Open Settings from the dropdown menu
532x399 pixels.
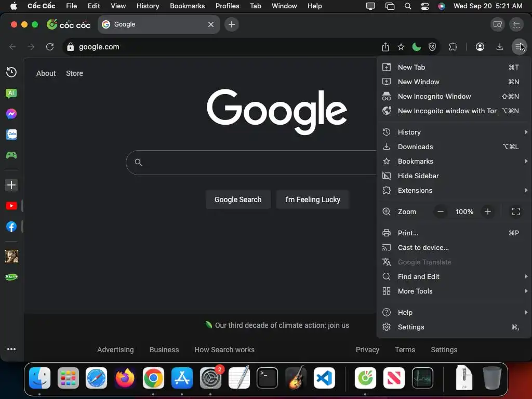click(x=454, y=327)
